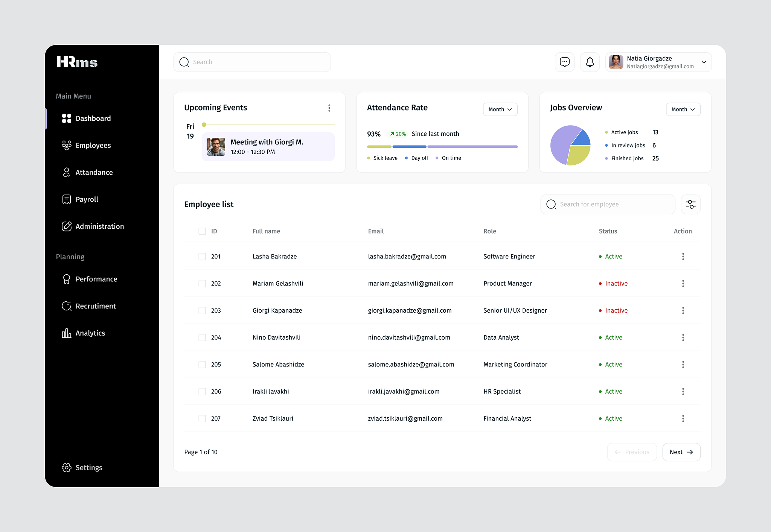Open the Dashboard section in the sidebar
Image resolution: width=771 pixels, height=532 pixels.
click(x=93, y=118)
